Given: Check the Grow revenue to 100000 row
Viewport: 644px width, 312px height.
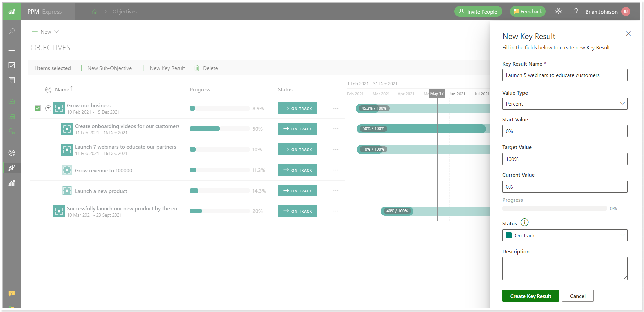Looking at the screenshot, I should click(37, 170).
